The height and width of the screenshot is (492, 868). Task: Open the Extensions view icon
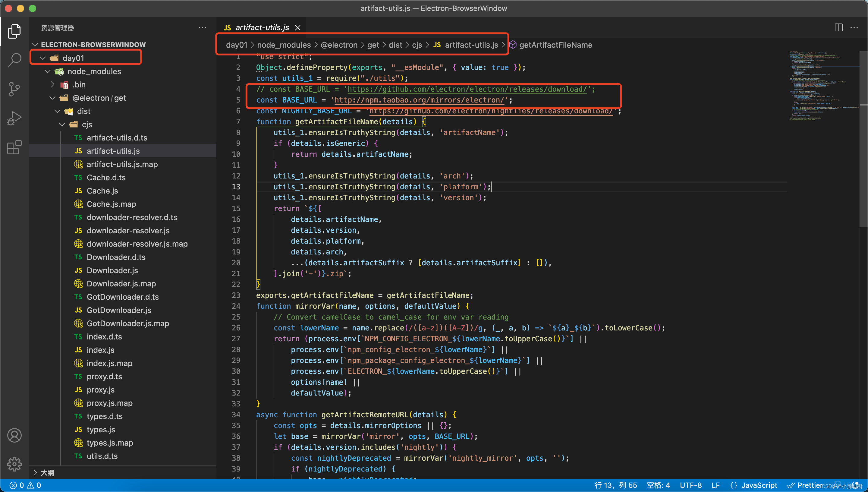click(14, 147)
